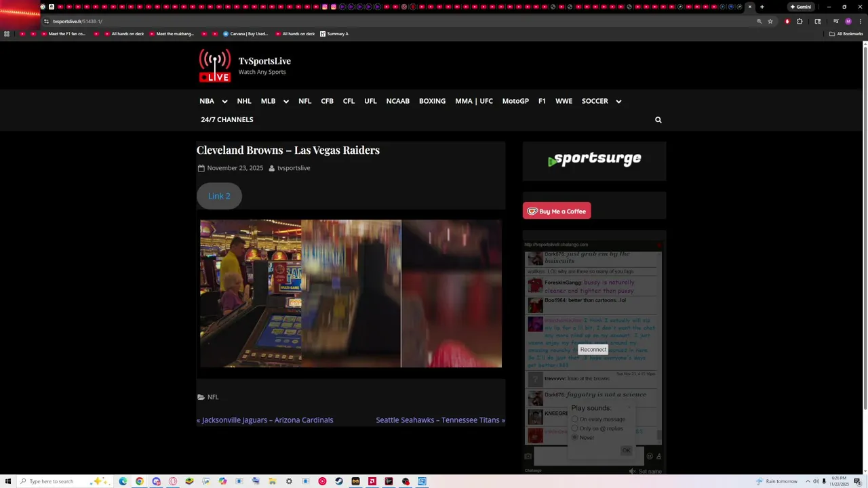Open Steam from the taskbar

pos(339,481)
